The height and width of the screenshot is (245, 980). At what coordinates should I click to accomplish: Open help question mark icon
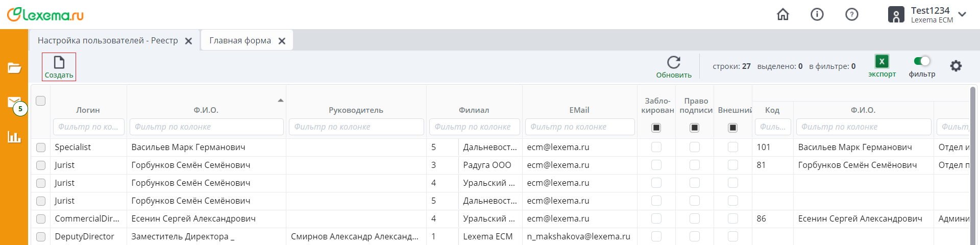[851, 15]
